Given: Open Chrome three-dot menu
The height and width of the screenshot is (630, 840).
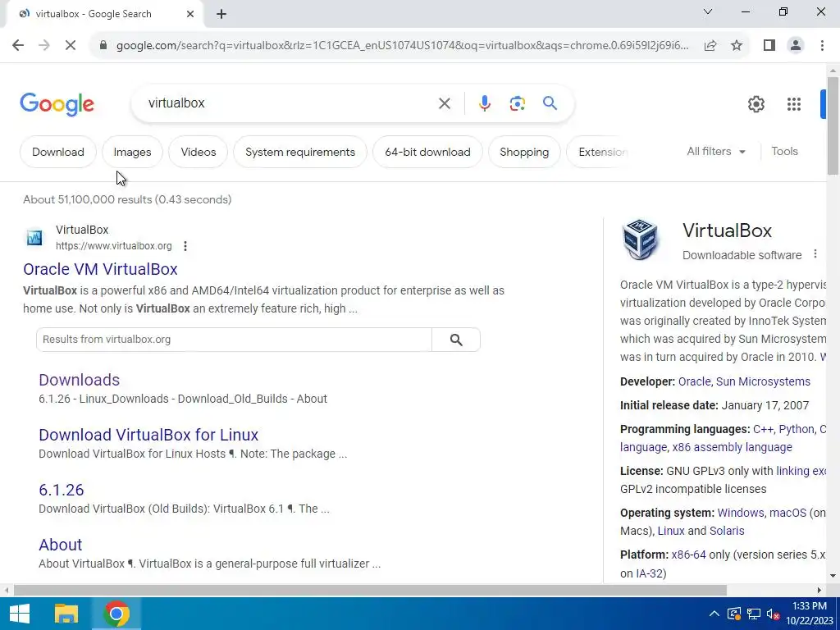Looking at the screenshot, I should pos(822,46).
